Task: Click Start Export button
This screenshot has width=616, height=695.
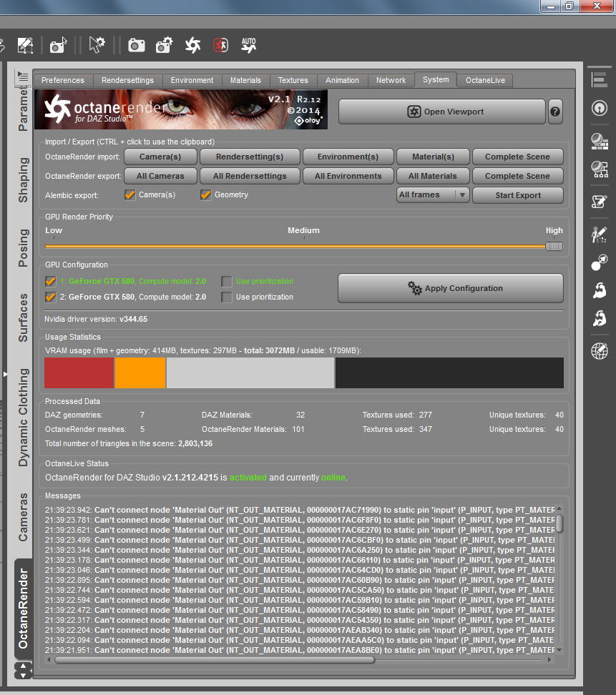Action: point(518,195)
